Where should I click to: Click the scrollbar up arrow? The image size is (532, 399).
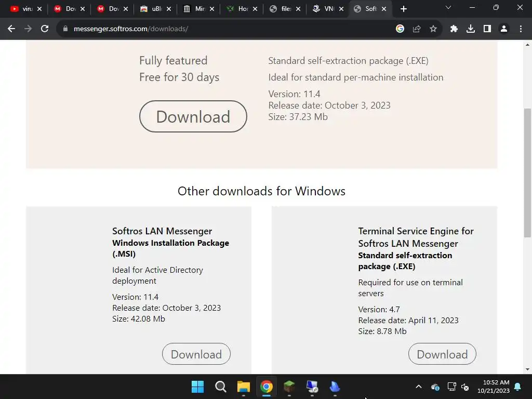527,45
